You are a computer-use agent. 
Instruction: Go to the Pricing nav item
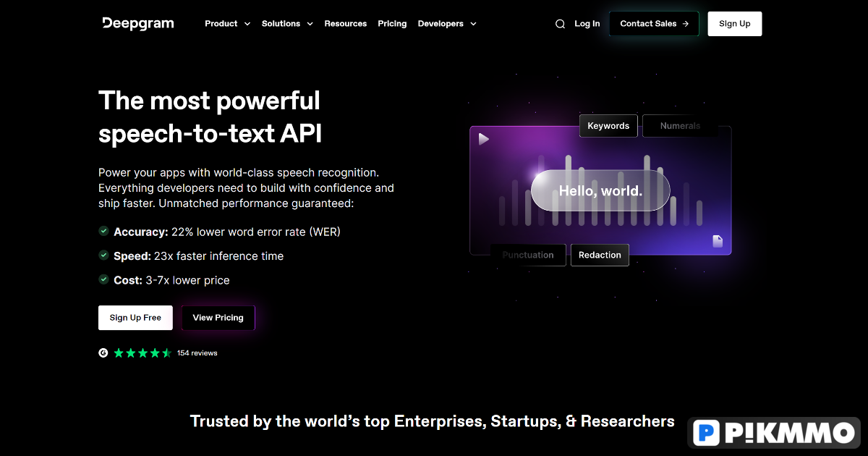(x=392, y=24)
